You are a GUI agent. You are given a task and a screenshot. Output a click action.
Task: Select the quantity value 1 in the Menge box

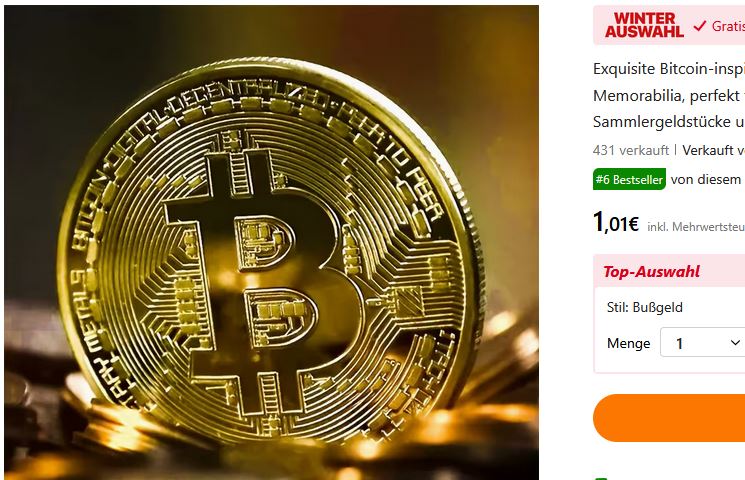(x=679, y=343)
